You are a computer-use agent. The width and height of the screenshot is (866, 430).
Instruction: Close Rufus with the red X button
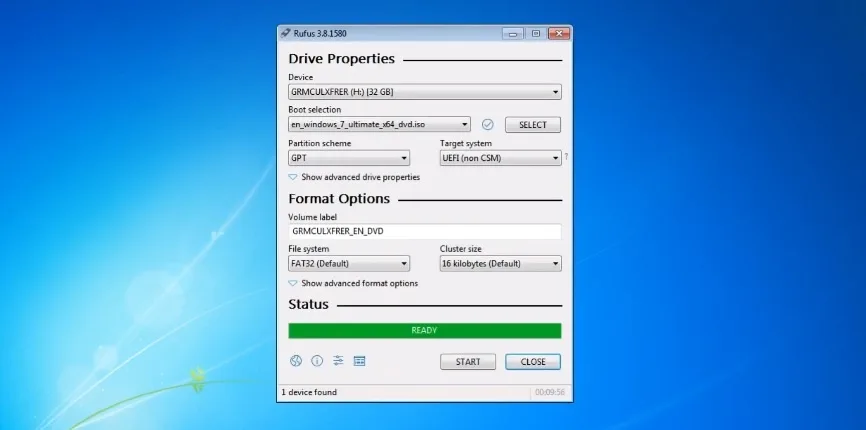coord(559,34)
